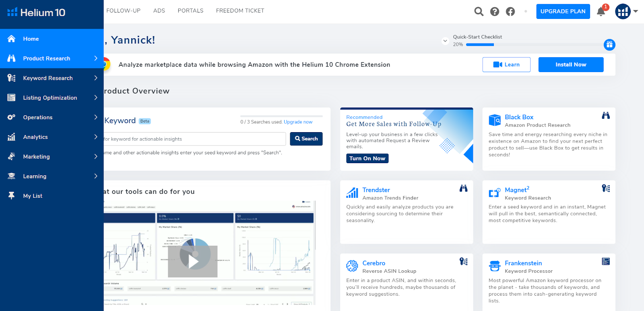
Task: Click the gift icon on checklist
Action: pos(609,45)
